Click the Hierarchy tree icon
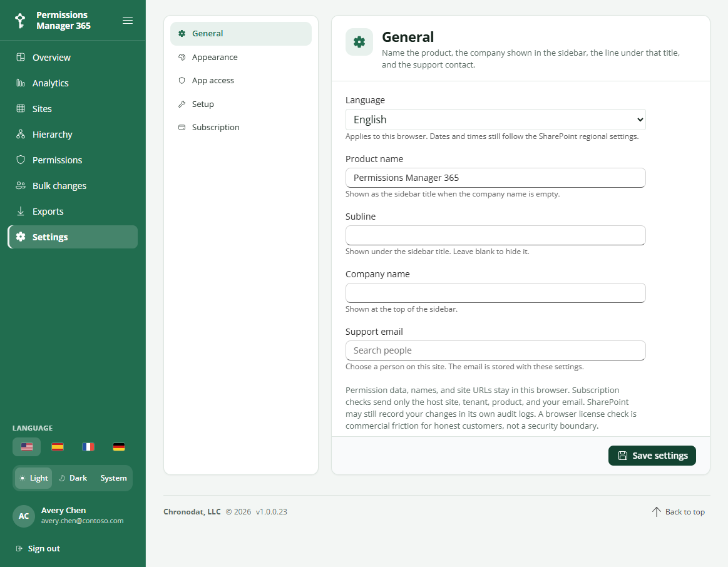This screenshot has height=567, width=728. [x=21, y=134]
